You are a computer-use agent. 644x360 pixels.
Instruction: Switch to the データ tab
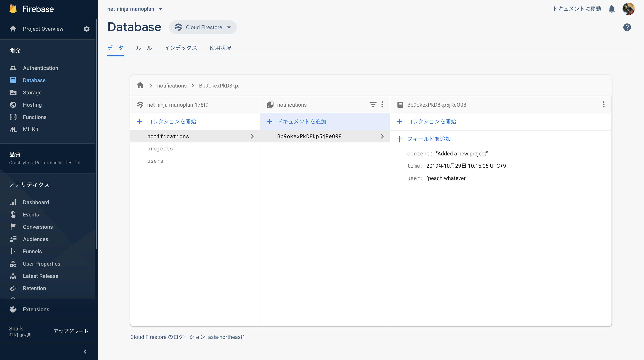click(115, 48)
